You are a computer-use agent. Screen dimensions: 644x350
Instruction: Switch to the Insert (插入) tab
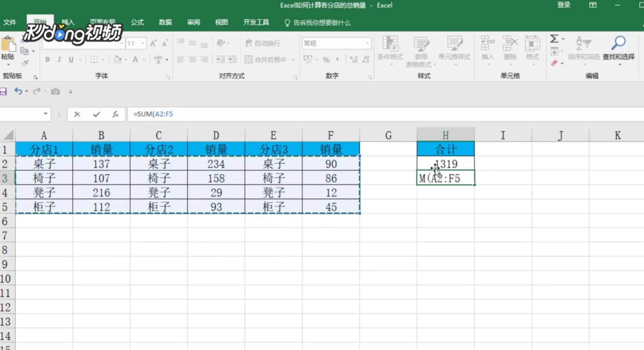coord(68,23)
